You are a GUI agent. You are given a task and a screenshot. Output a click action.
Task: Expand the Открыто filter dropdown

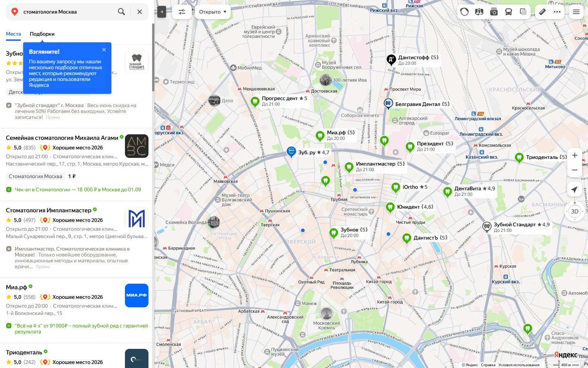coord(213,12)
